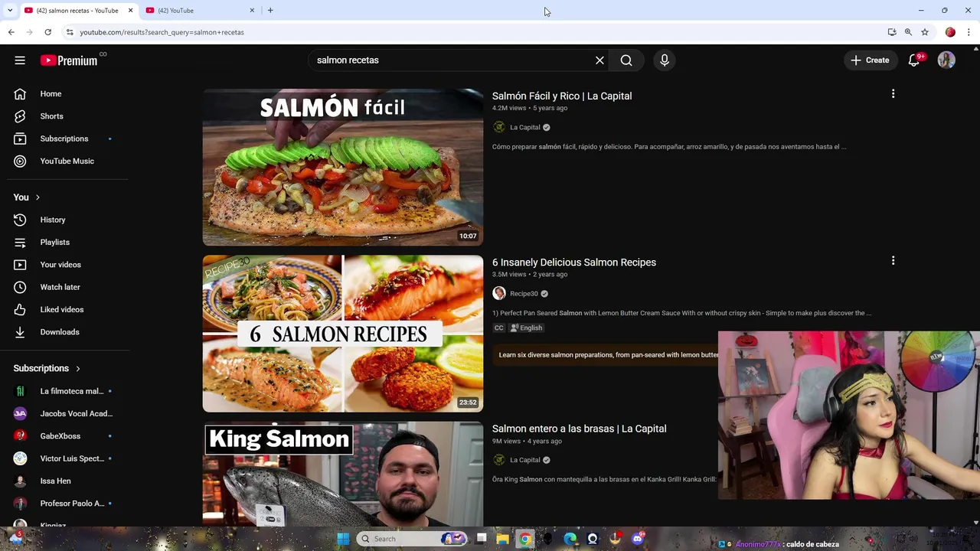Expand the You section
Viewport: 980px width, 551px height.
coord(26,197)
